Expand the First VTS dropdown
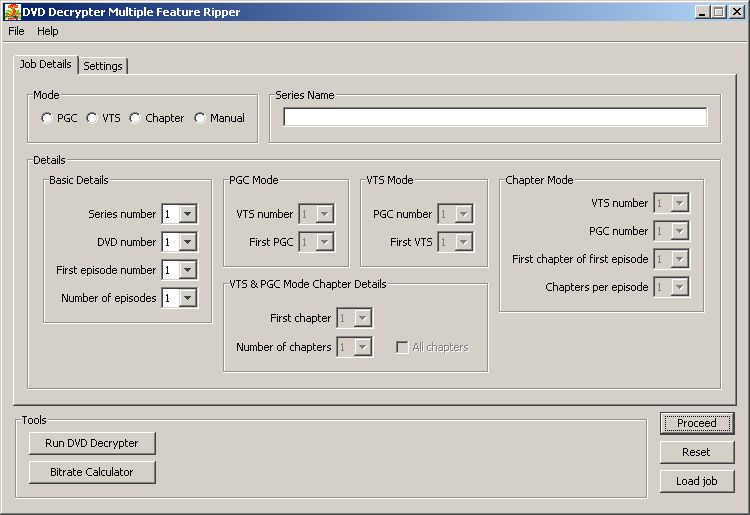 pos(463,242)
